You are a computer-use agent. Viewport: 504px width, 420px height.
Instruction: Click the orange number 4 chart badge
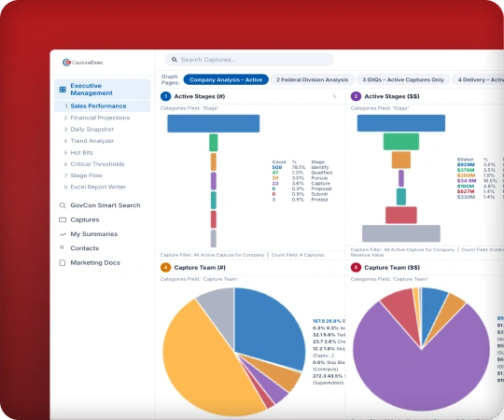(x=165, y=267)
